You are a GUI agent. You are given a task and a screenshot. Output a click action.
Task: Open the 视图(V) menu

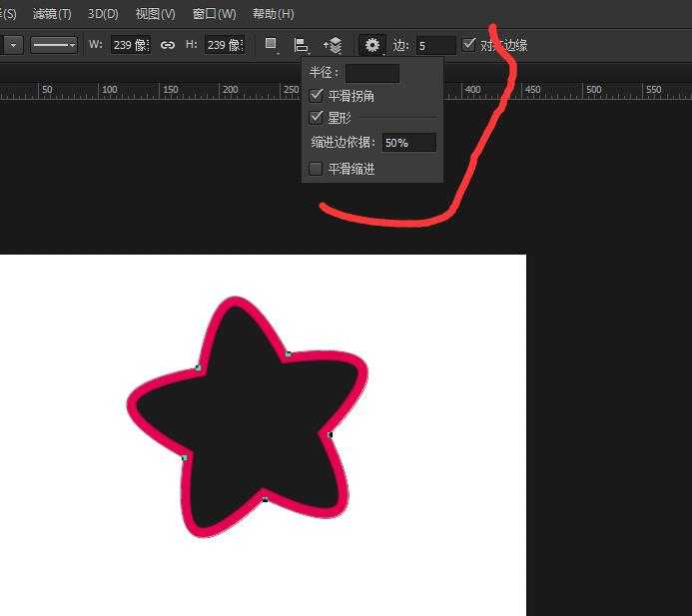coord(156,14)
